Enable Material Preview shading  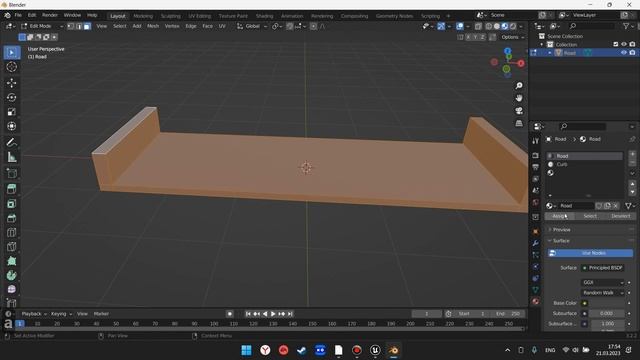click(505, 26)
